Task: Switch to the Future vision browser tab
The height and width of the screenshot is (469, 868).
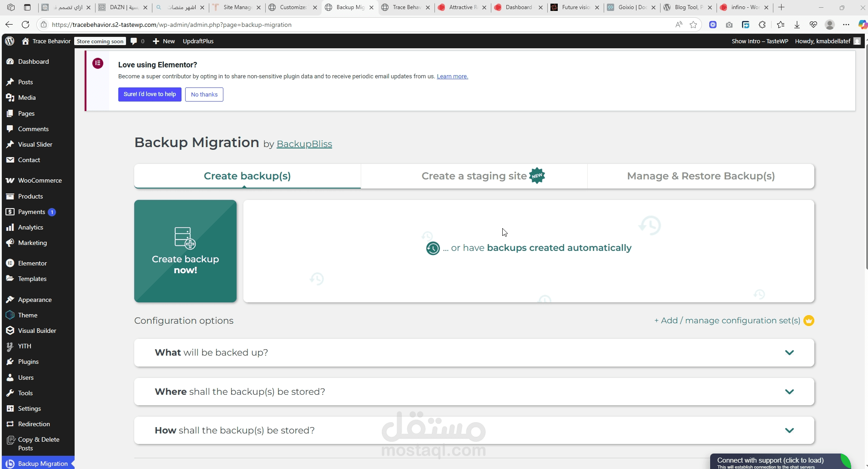Action: (575, 7)
